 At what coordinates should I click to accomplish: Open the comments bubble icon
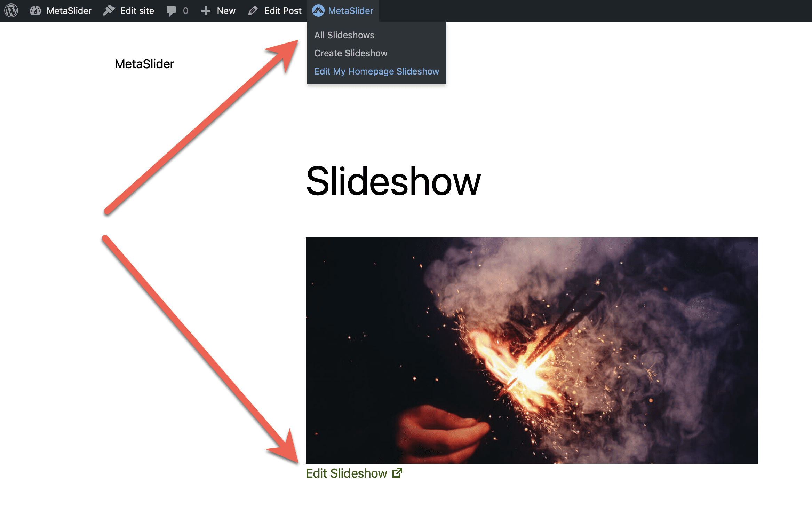tap(171, 10)
